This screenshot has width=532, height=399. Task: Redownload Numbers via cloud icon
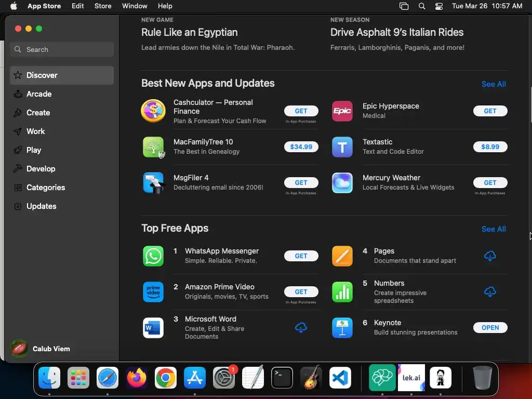(x=490, y=292)
